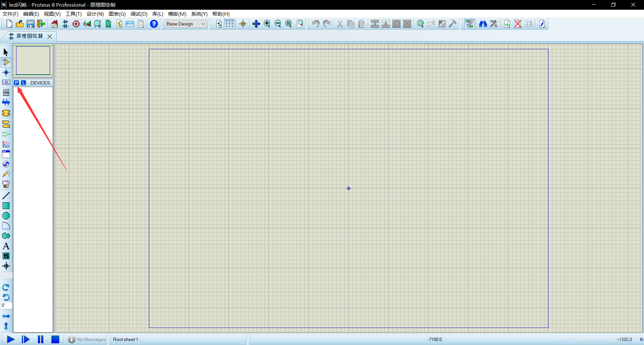Select the Text Script tool

[x=6, y=92]
